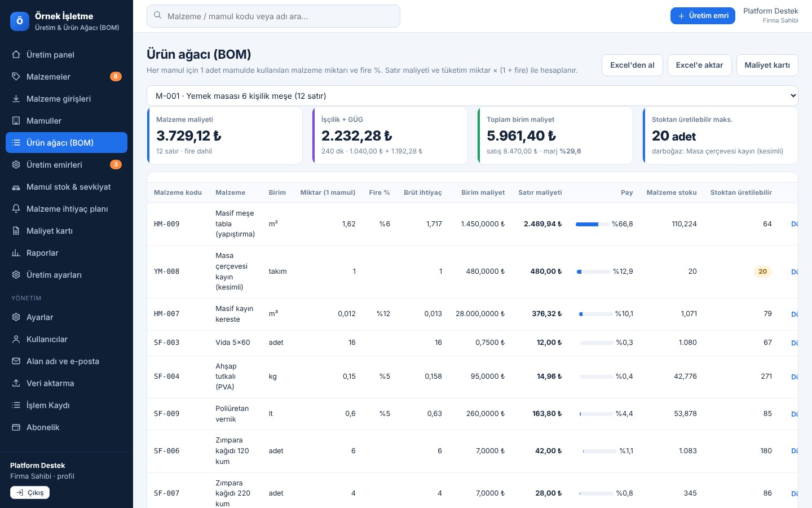Click the Veri aktarma upload icon
Screen dimensions: 812x508
(x=16, y=383)
